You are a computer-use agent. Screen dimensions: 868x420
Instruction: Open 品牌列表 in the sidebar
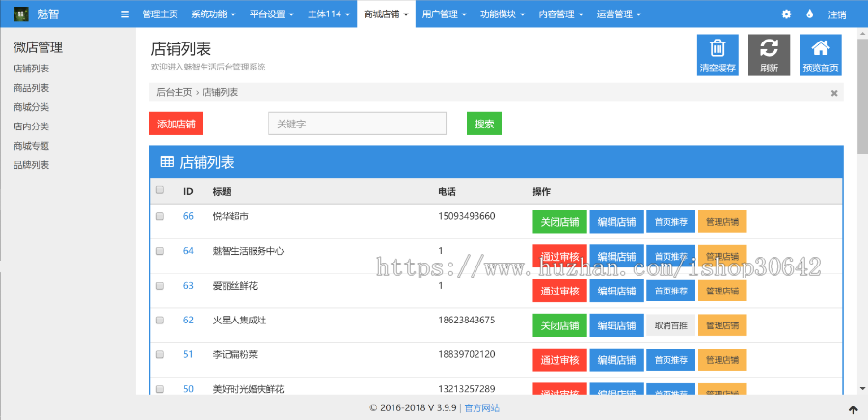32,165
